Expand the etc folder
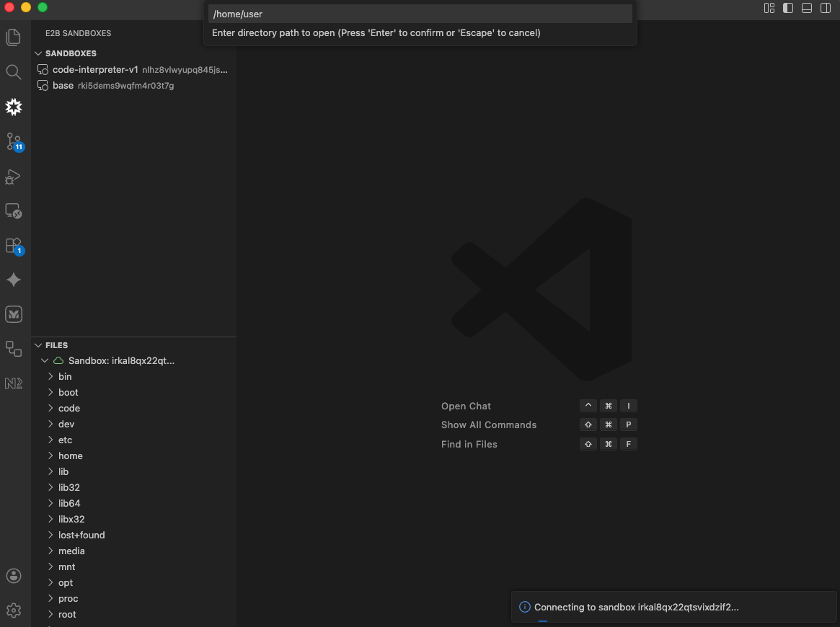The height and width of the screenshot is (627, 840). (x=50, y=440)
